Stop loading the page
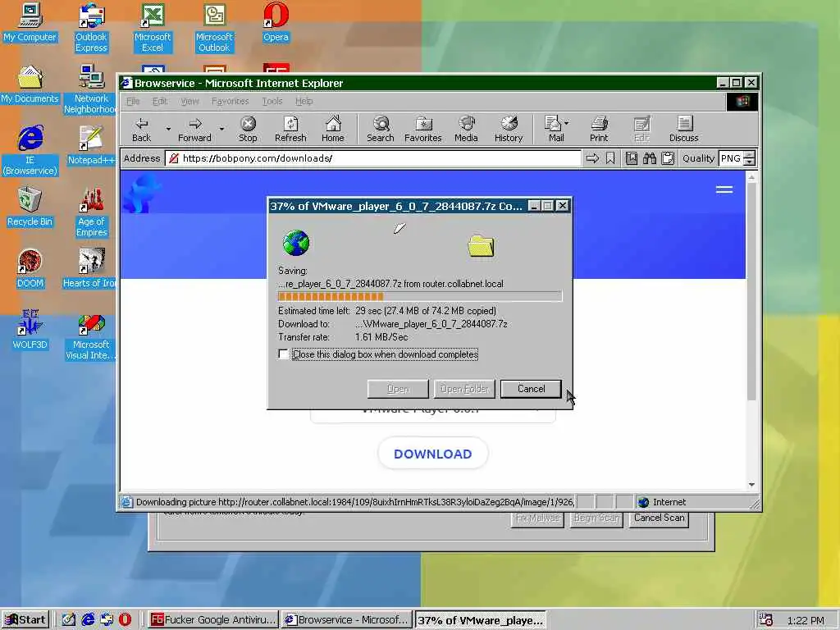The width and height of the screenshot is (840, 630). 248,129
